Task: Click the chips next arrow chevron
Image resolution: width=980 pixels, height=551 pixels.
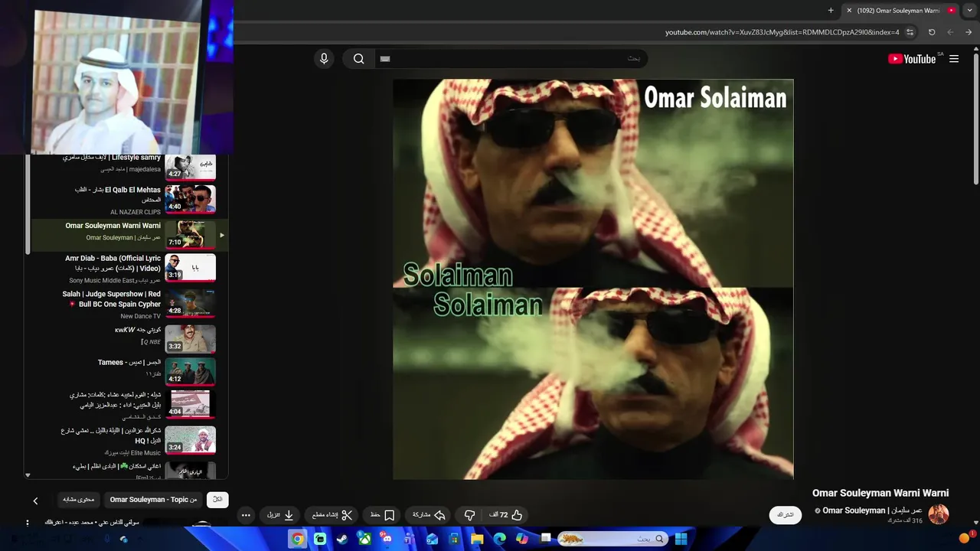Action: click(x=35, y=500)
